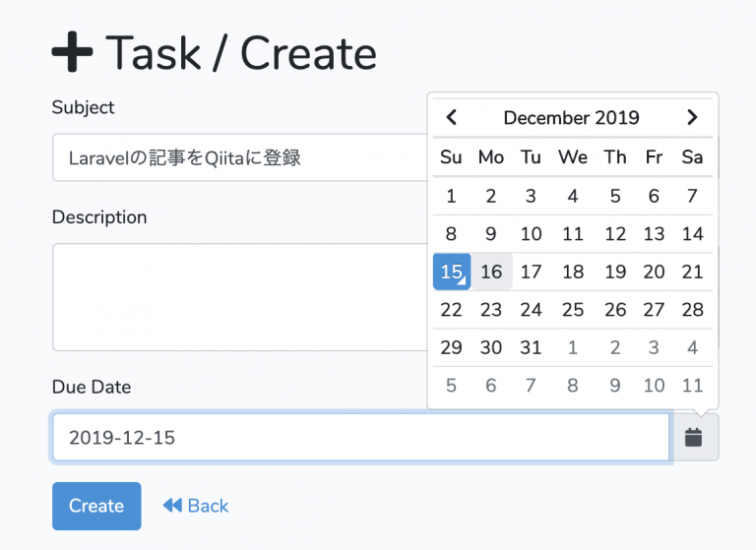Click the rewind icon next to Back
This screenshot has width=756, height=550.
172,505
